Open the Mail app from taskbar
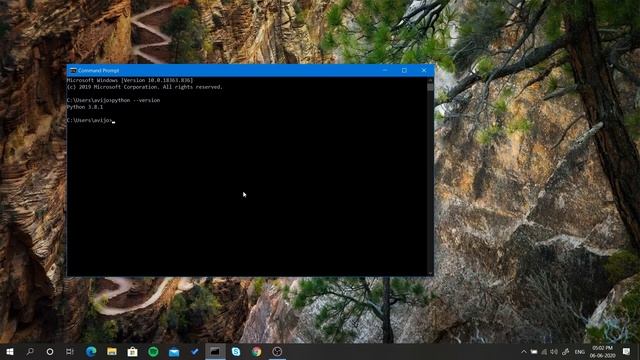 click(174, 351)
